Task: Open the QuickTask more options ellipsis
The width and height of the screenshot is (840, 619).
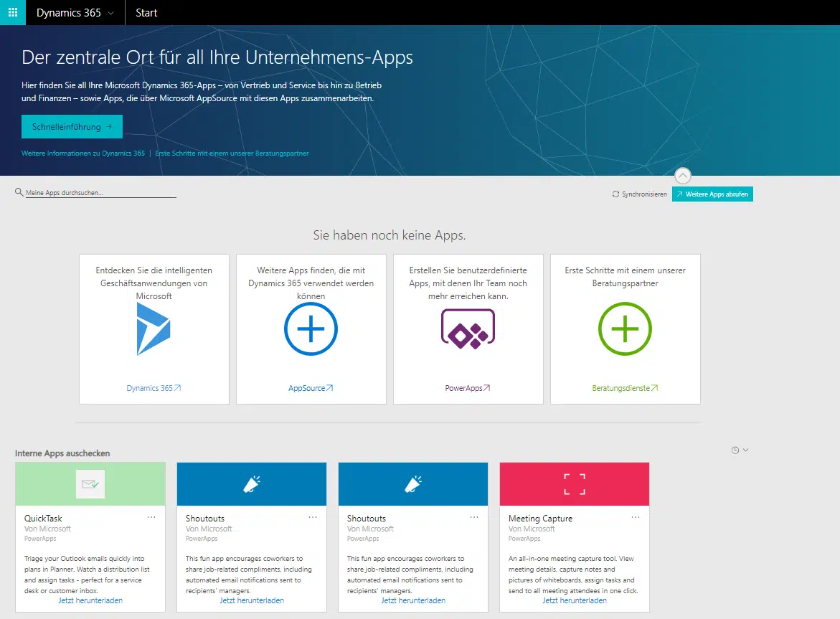Action: 151,517
